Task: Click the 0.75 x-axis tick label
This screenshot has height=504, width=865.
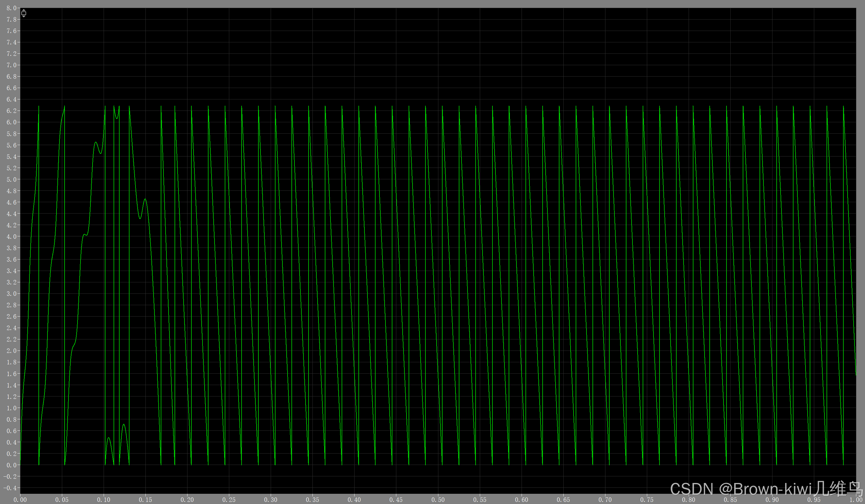Action: [x=647, y=499]
